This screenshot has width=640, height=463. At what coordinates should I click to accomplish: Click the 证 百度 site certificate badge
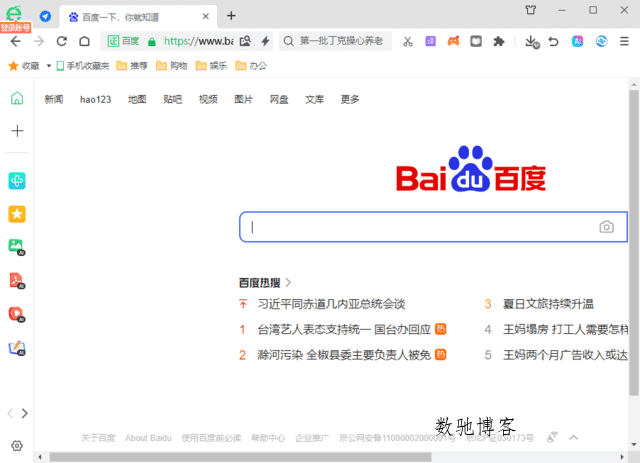(x=123, y=41)
